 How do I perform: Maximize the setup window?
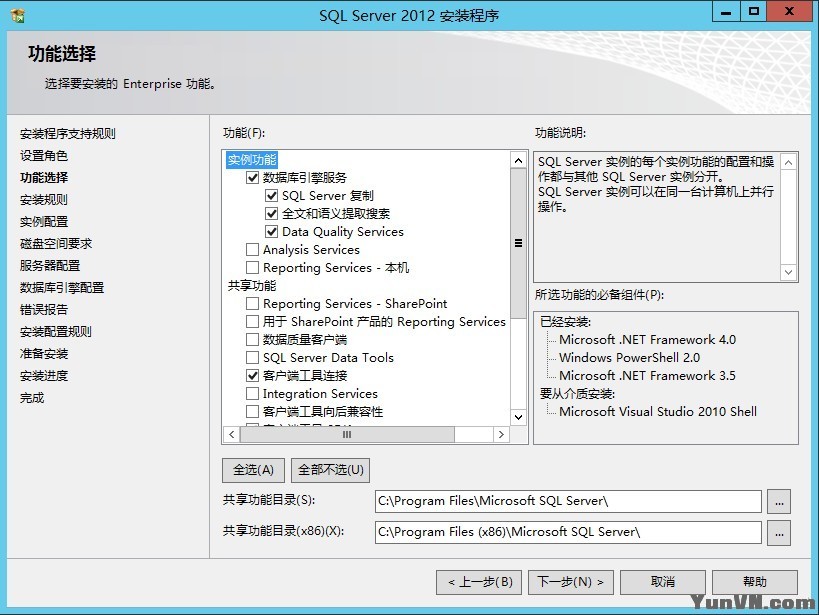[x=753, y=11]
